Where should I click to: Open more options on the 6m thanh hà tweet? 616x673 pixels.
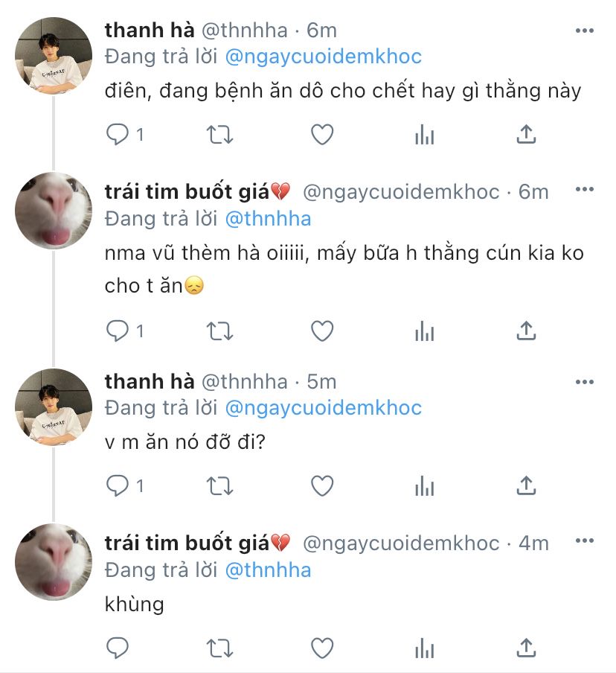tap(585, 31)
